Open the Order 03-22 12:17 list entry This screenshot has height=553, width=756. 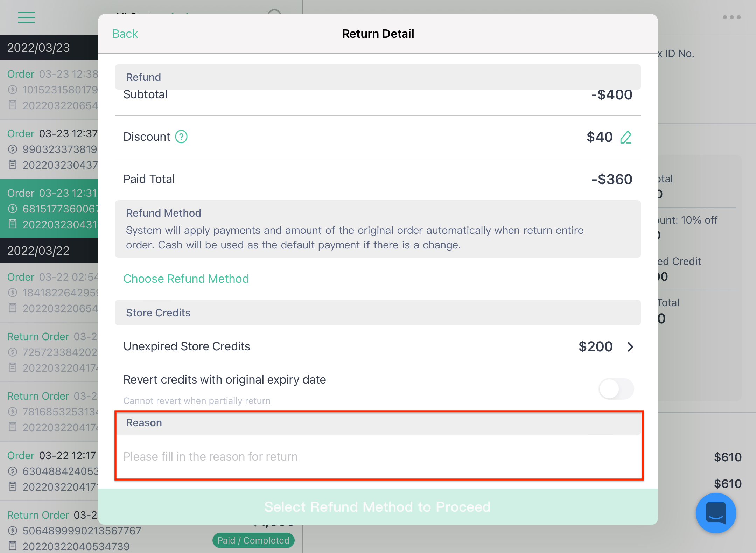coord(49,471)
